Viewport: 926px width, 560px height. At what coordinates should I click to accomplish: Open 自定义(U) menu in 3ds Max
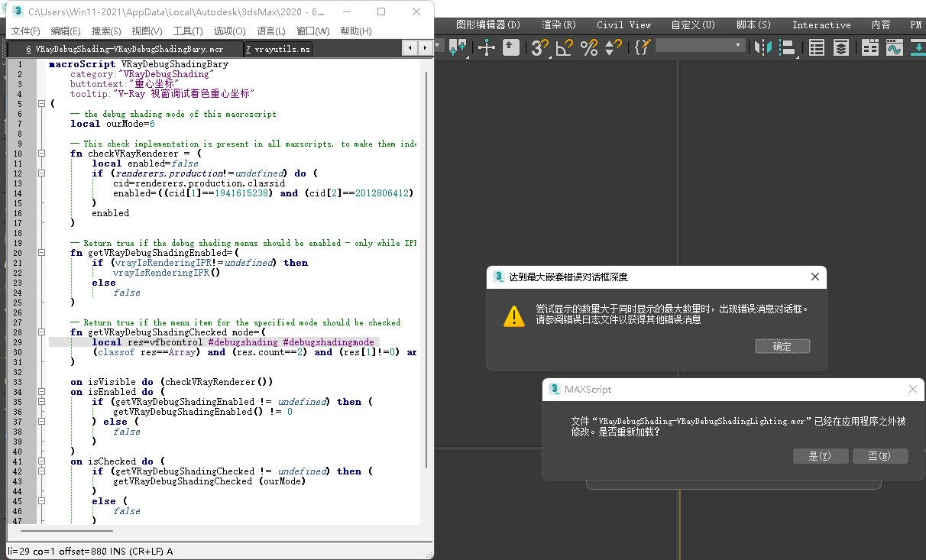point(694,25)
